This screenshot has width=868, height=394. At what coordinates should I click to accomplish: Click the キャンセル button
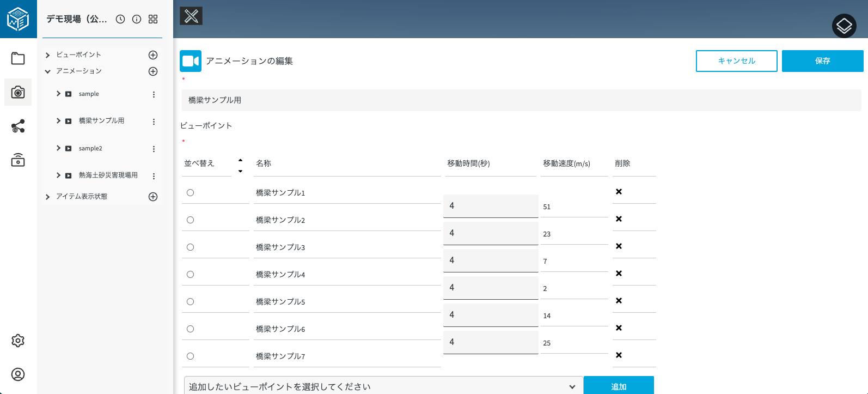tap(736, 61)
